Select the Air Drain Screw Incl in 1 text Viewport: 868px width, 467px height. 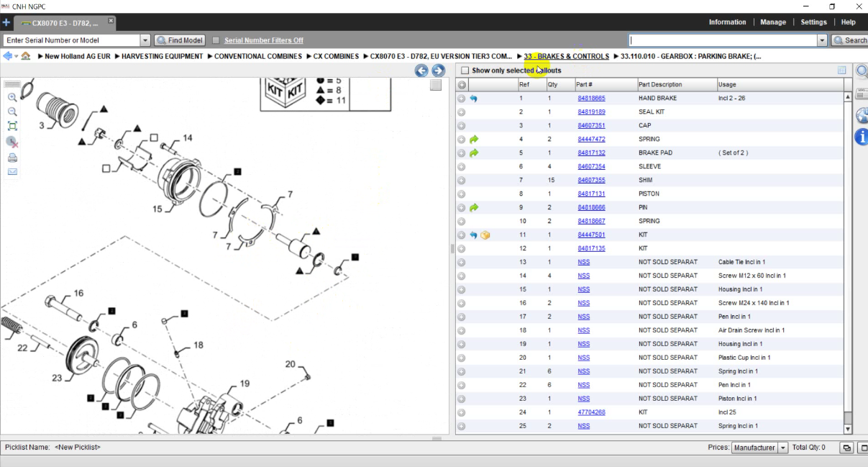tap(751, 331)
